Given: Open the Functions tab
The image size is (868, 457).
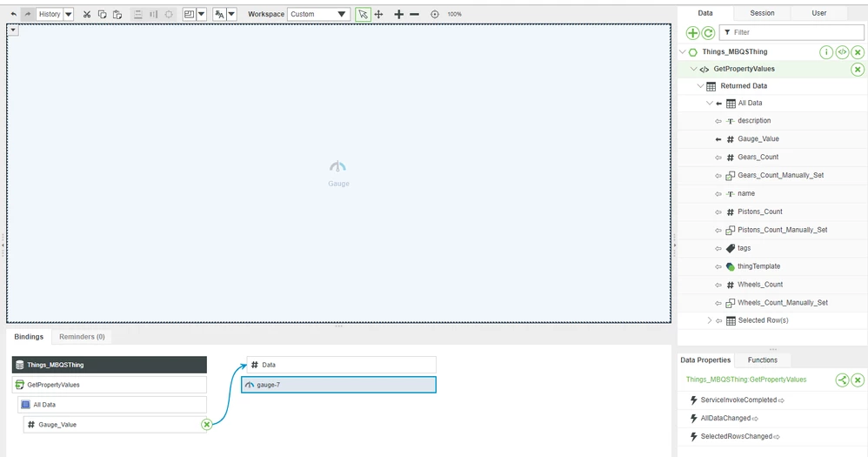Looking at the screenshot, I should (762, 360).
